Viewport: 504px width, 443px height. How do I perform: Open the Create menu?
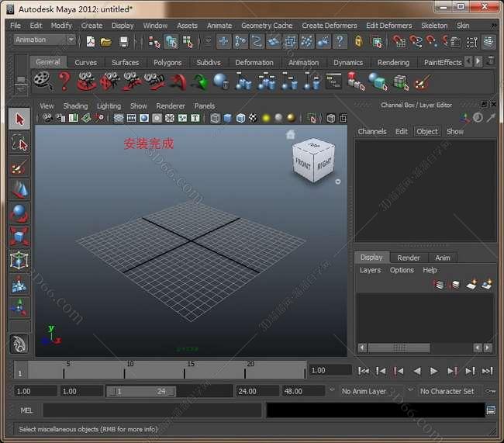tap(92, 26)
